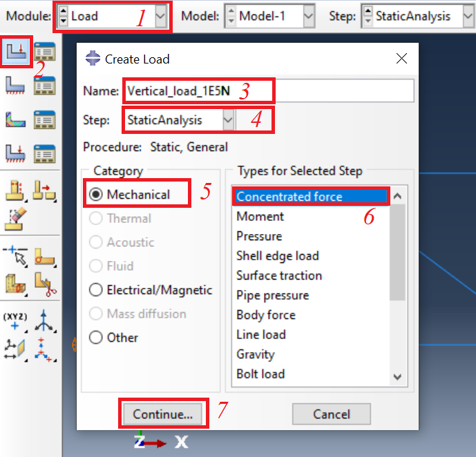Open the Model dropdown showing Model-1
Viewport: 476px width, 457px height.
point(309,16)
